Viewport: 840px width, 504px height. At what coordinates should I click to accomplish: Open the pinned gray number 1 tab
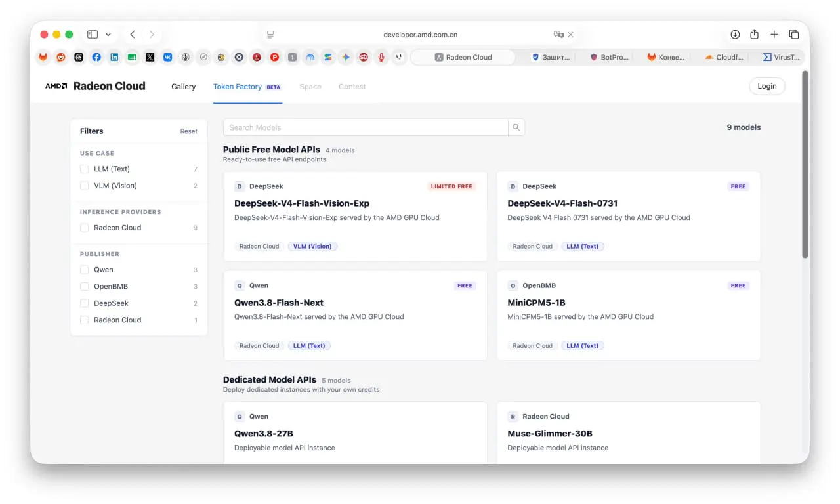pyautogui.click(x=293, y=57)
